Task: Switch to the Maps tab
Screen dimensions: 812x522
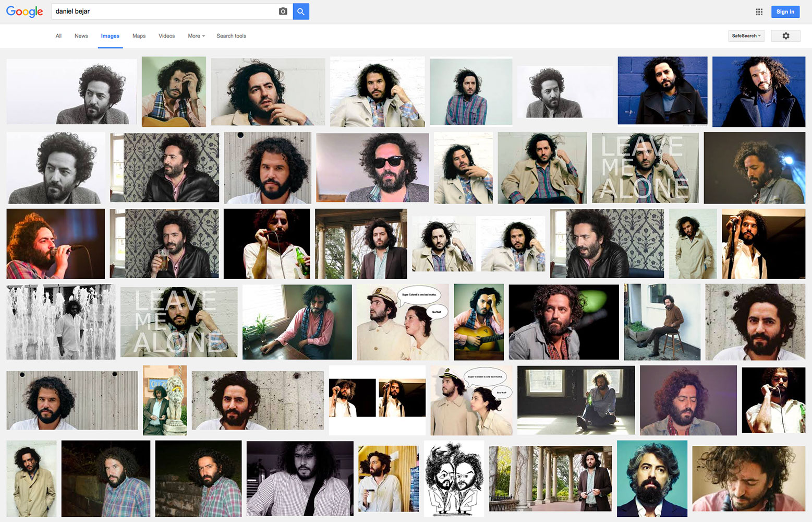Action: click(139, 36)
